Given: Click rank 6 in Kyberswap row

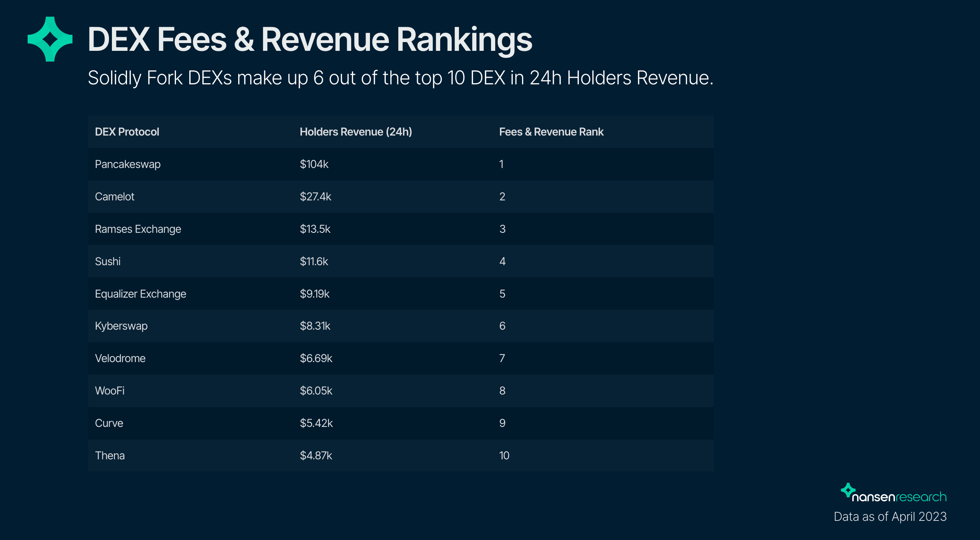Looking at the screenshot, I should [502, 326].
